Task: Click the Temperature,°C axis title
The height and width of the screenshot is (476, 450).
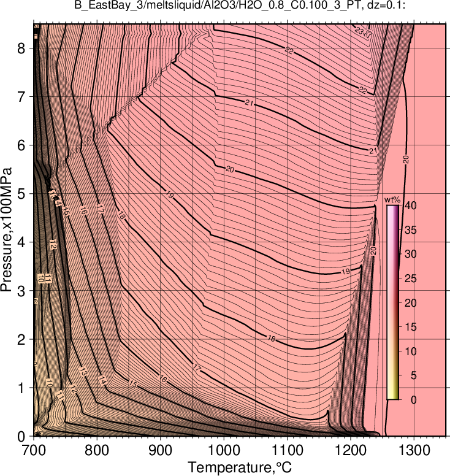Action: click(x=240, y=467)
